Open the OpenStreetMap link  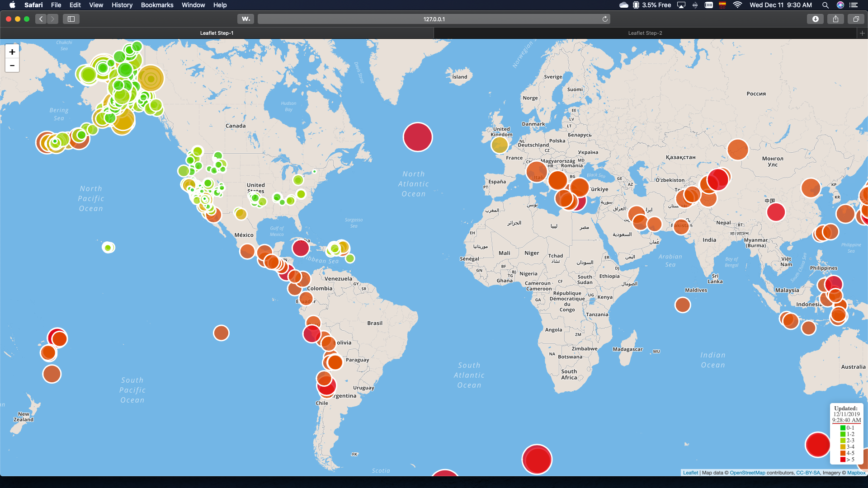(x=747, y=473)
